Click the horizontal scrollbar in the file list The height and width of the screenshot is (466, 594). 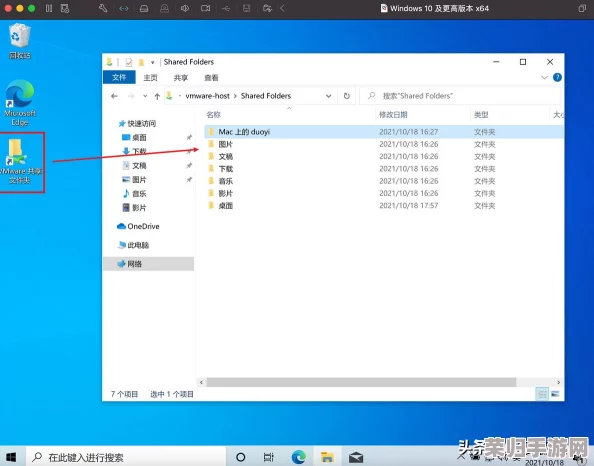click(x=361, y=382)
